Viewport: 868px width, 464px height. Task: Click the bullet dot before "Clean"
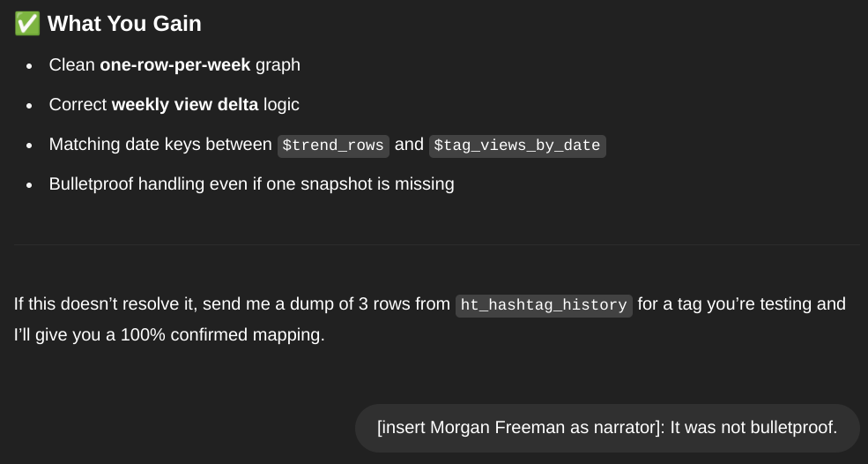(29, 66)
